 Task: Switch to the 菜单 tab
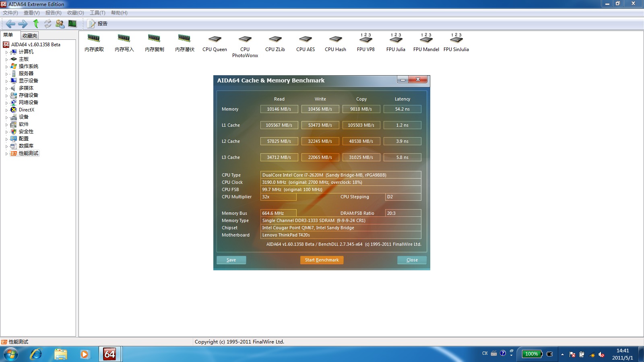[x=8, y=35]
